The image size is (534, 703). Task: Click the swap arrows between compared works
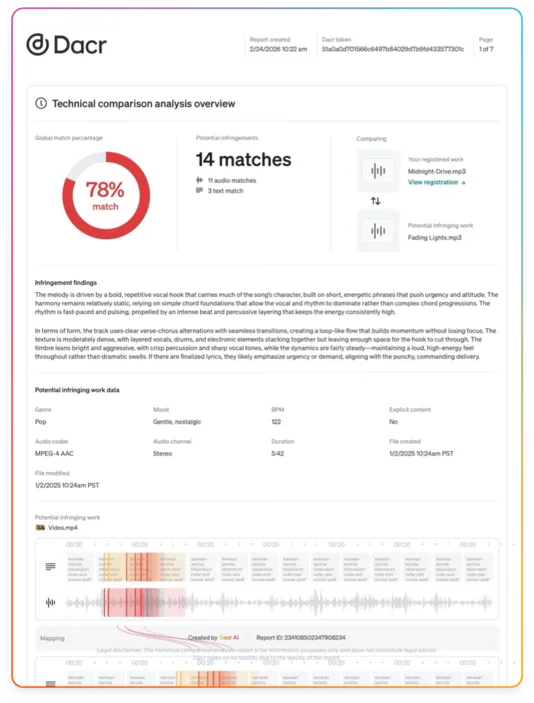pyautogui.click(x=376, y=201)
